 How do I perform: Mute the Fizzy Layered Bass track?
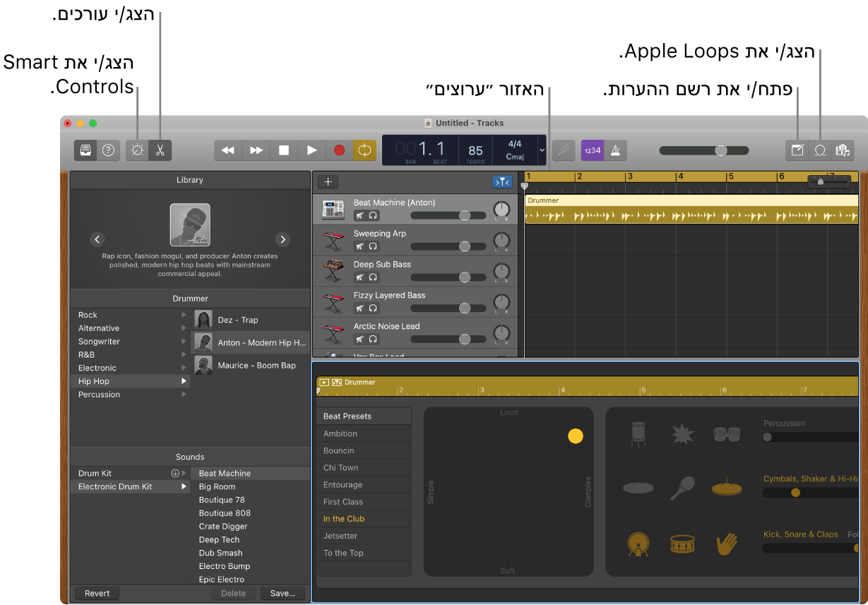point(359,309)
